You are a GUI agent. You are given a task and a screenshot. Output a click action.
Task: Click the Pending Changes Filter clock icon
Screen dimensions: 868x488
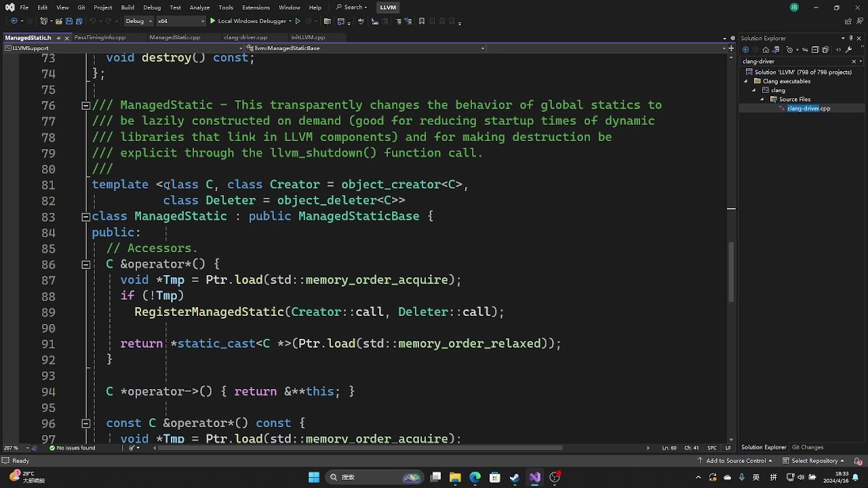tap(789, 49)
